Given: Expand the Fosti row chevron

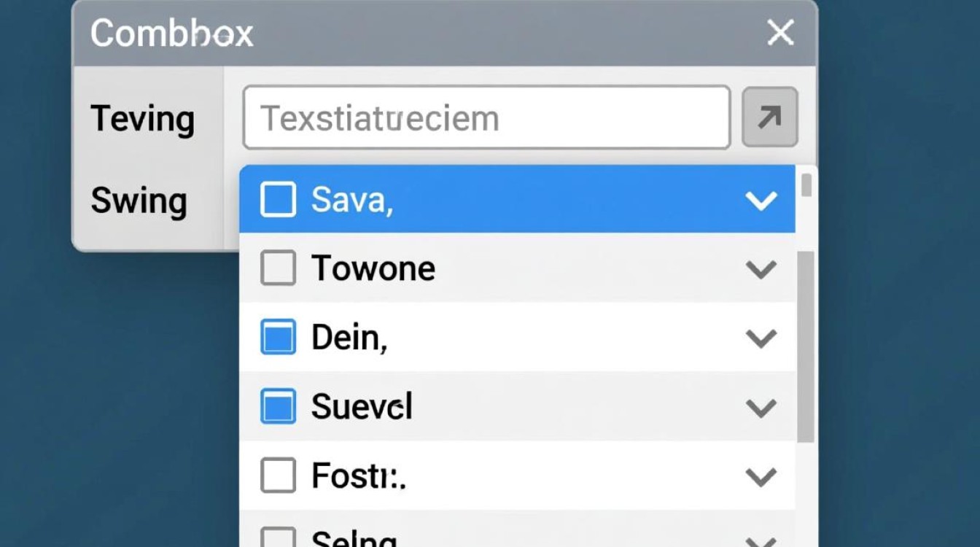Looking at the screenshot, I should [761, 477].
